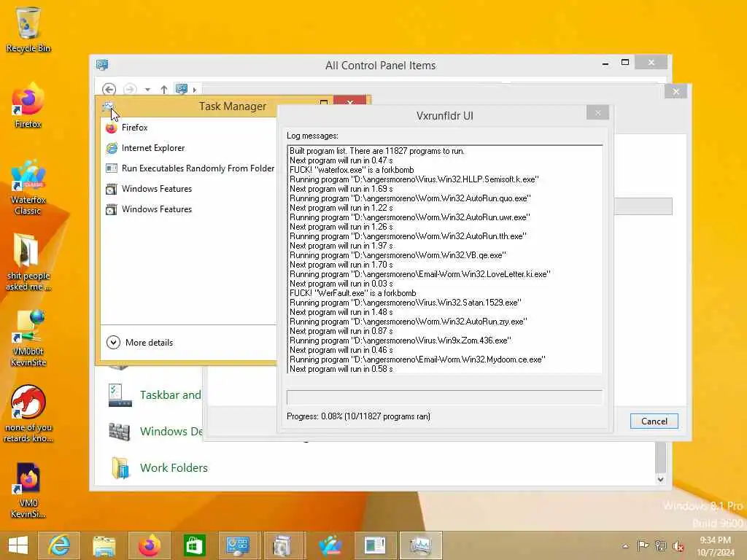Click the Taskbar and Navigation icon
747x560 pixels.
(x=120, y=395)
